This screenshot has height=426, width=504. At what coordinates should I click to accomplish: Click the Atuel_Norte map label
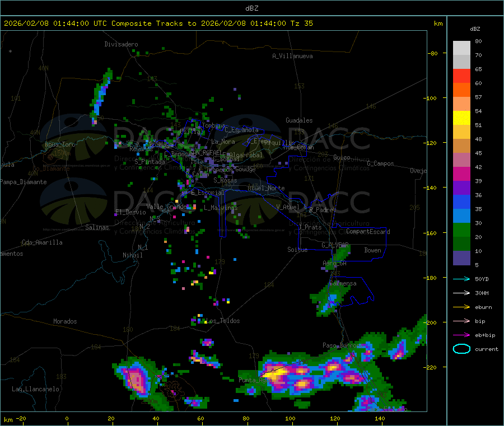point(266,188)
